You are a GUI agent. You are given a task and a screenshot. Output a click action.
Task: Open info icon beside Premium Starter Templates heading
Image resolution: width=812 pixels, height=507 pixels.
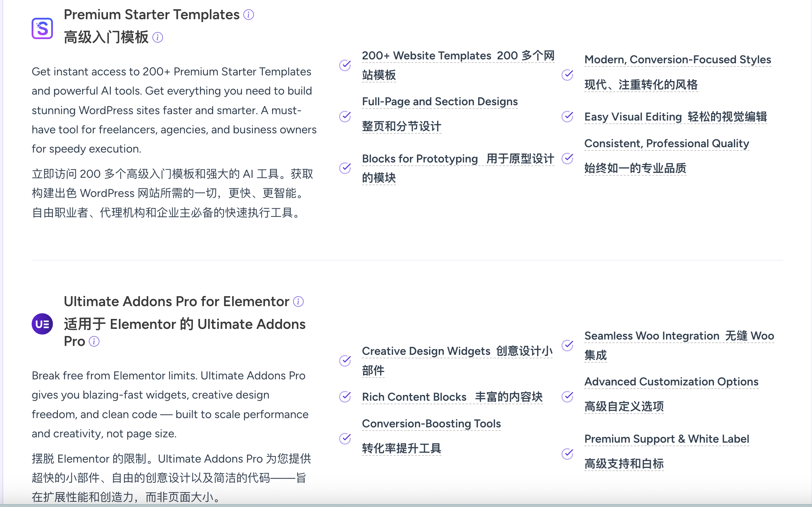[249, 15]
